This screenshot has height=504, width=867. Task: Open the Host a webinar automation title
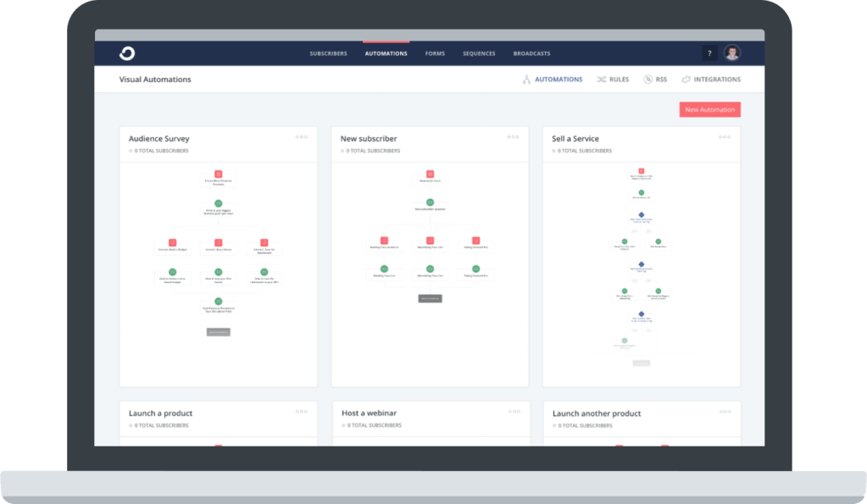(x=369, y=413)
